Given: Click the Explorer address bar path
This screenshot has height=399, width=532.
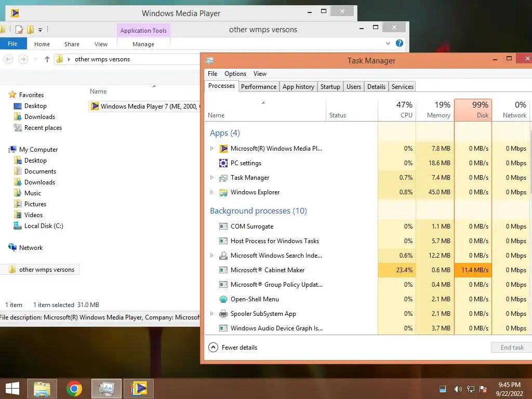Looking at the screenshot, I should 128,59.
